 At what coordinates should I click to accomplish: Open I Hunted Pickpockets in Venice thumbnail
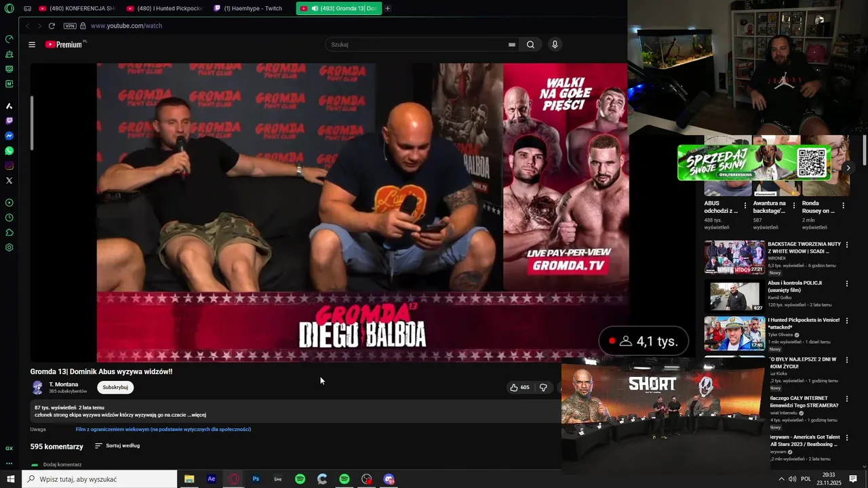tap(734, 333)
